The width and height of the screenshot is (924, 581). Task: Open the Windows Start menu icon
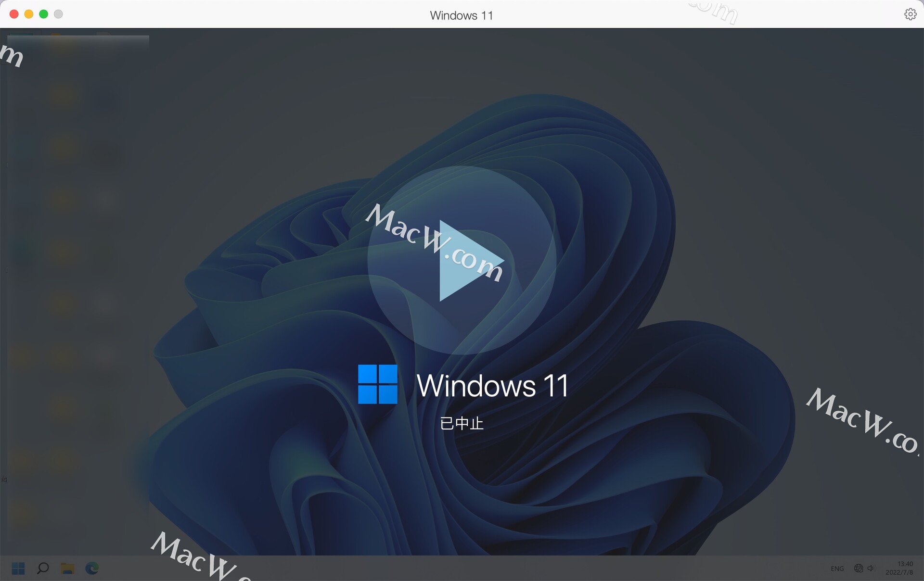[18, 568]
